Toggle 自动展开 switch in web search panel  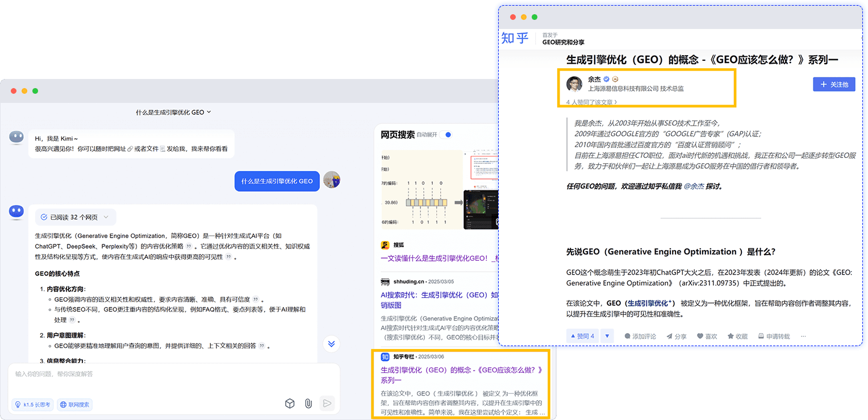click(446, 135)
